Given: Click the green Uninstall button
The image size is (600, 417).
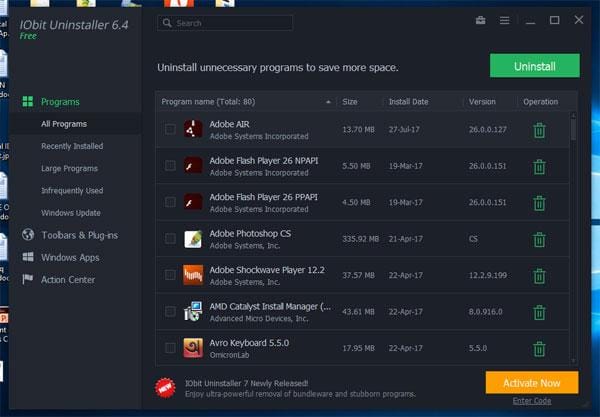Looking at the screenshot, I should [535, 66].
